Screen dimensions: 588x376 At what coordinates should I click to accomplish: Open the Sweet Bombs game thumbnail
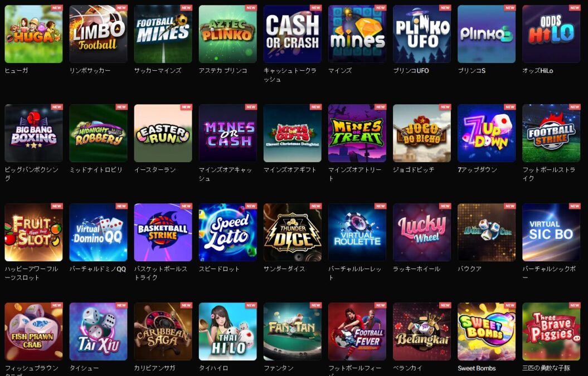(x=487, y=331)
